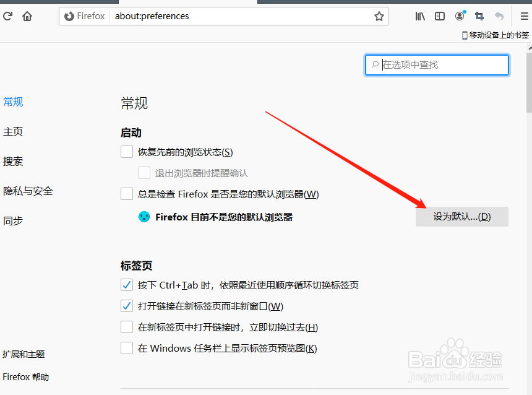Open the hamburger application menu
The height and width of the screenshot is (395, 532).
click(524, 16)
